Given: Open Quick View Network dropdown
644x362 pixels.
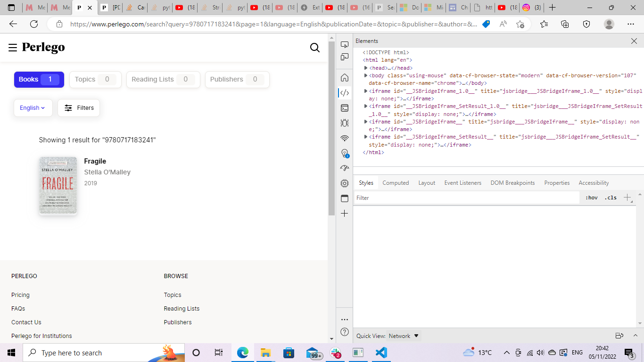Looking at the screenshot, I should point(404,336).
